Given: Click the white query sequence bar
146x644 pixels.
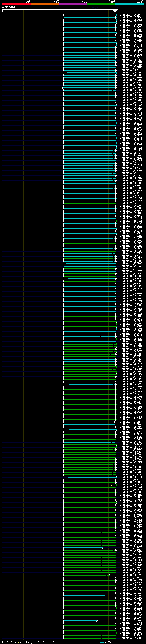Looking at the screenshot, I should coord(60,9).
